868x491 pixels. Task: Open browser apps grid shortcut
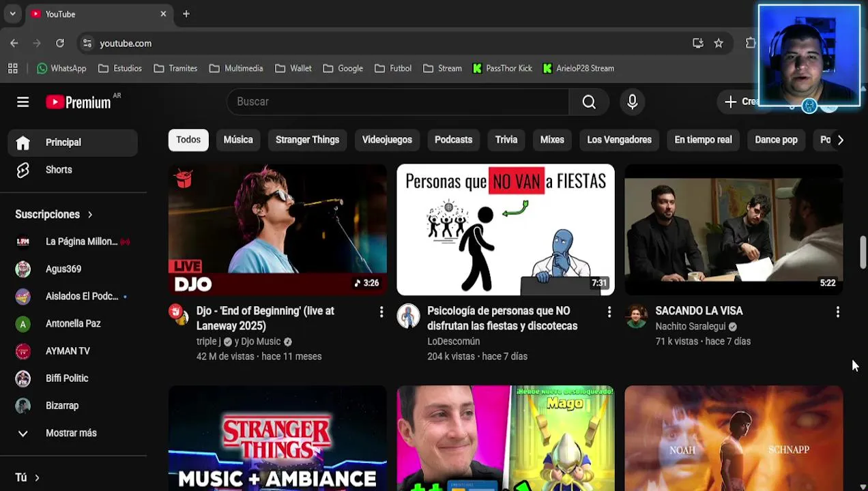[12, 68]
